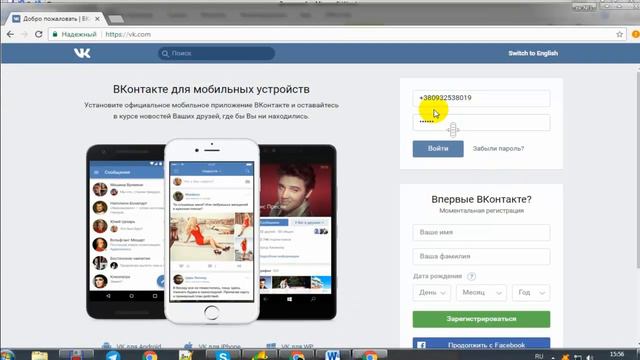640x360 pixels.
Task: Reload the vk.com page
Action: pyautogui.click(x=38, y=34)
